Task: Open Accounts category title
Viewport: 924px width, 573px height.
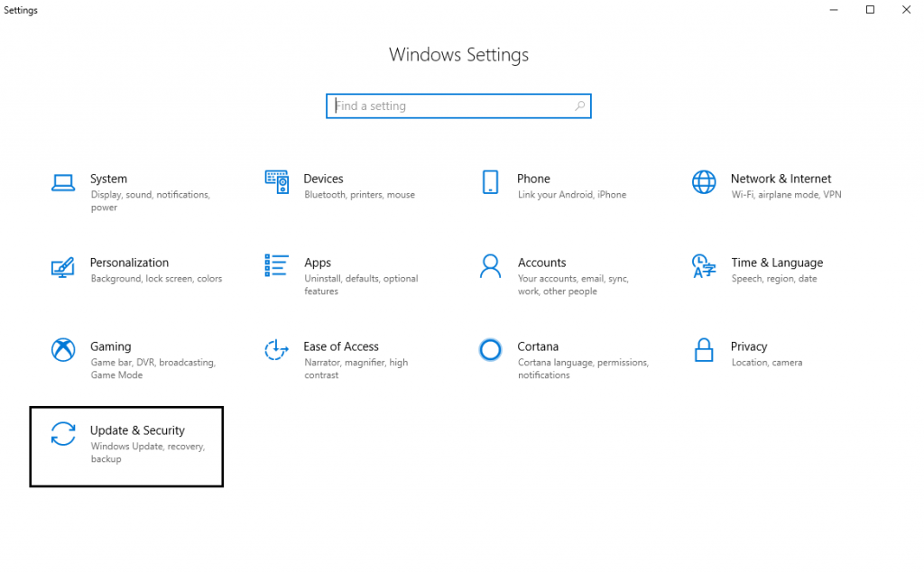Action: point(541,263)
